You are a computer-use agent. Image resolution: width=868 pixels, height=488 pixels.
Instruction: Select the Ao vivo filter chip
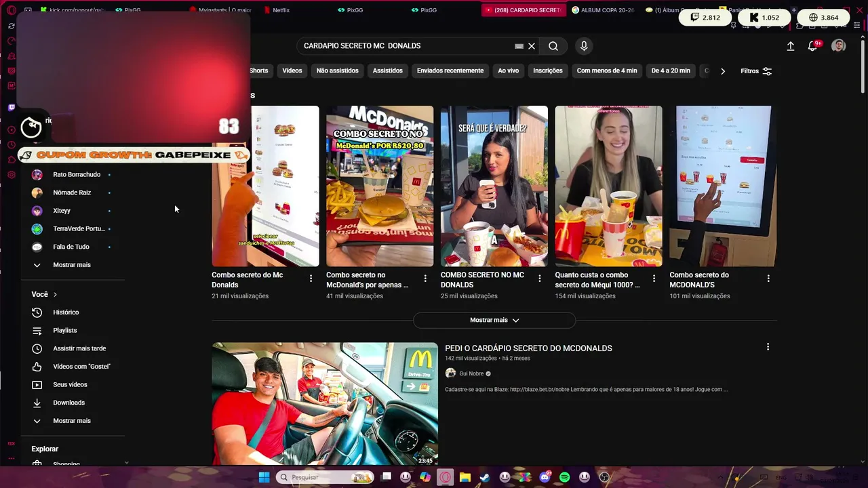[x=509, y=70]
